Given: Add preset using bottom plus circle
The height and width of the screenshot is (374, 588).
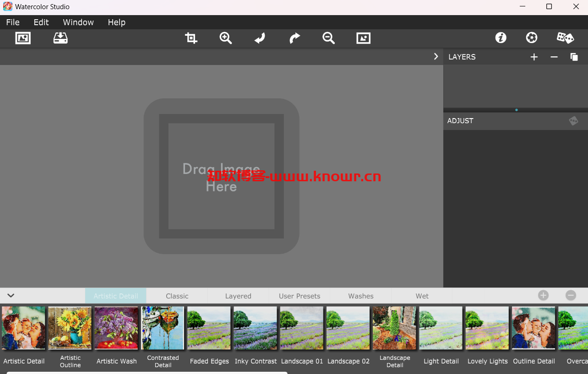Looking at the screenshot, I should 543,295.
